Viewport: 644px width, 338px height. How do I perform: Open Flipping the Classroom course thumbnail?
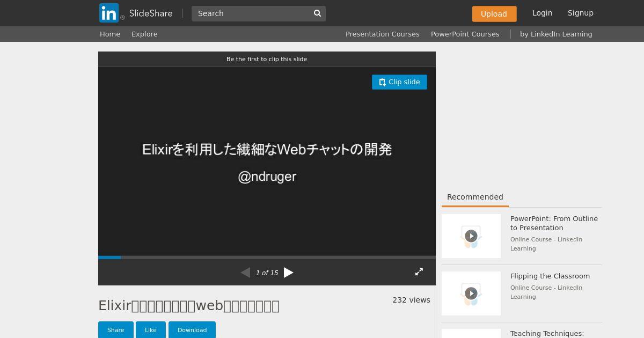tap(471, 293)
